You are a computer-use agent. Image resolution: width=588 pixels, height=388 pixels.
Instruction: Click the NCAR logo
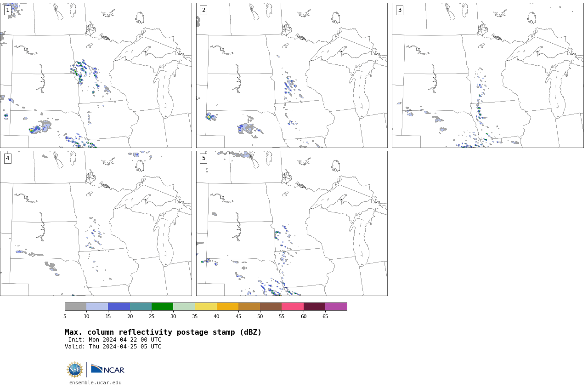(107, 370)
